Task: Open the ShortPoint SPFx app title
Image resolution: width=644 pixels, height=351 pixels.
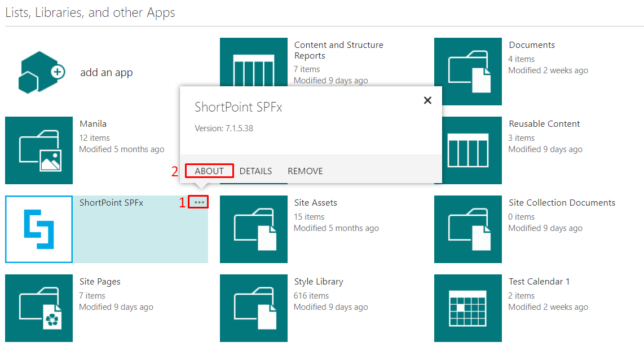Action: (111, 202)
